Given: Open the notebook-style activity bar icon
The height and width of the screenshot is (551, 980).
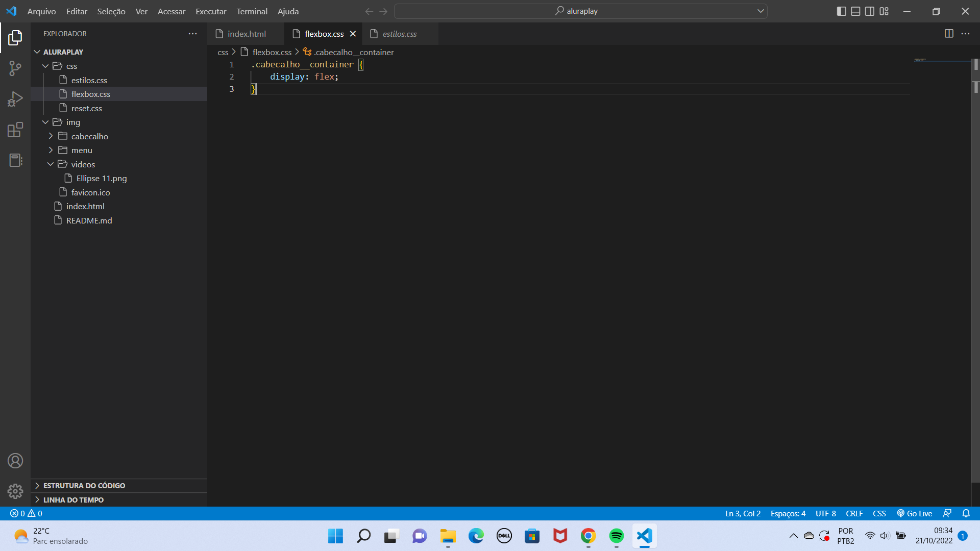Looking at the screenshot, I should point(15,160).
